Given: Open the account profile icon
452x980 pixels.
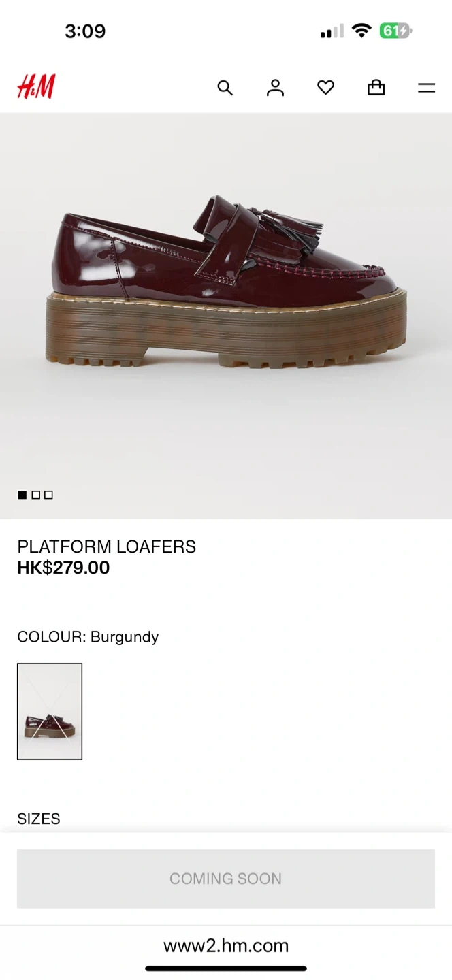Looking at the screenshot, I should click(275, 87).
